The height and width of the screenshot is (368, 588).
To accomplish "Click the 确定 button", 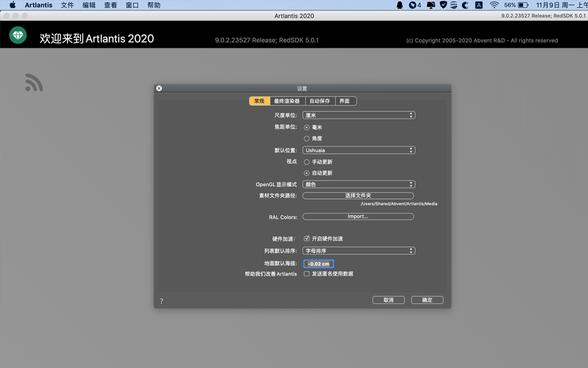I will click(427, 300).
